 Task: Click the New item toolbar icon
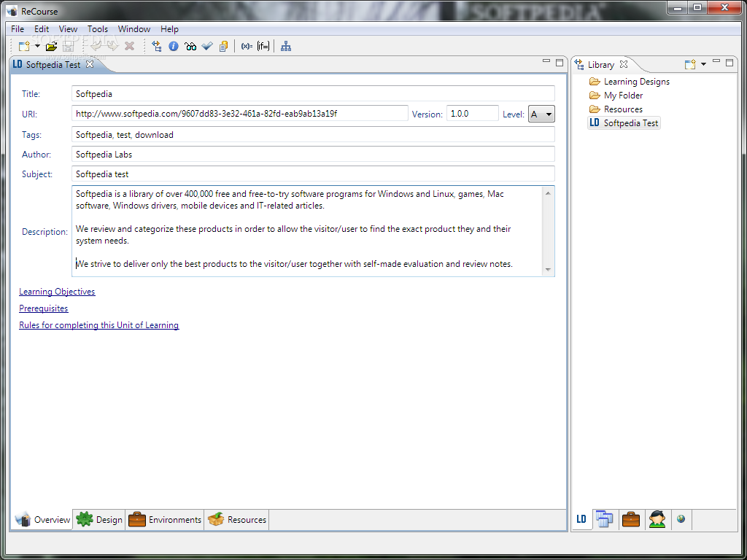point(24,46)
